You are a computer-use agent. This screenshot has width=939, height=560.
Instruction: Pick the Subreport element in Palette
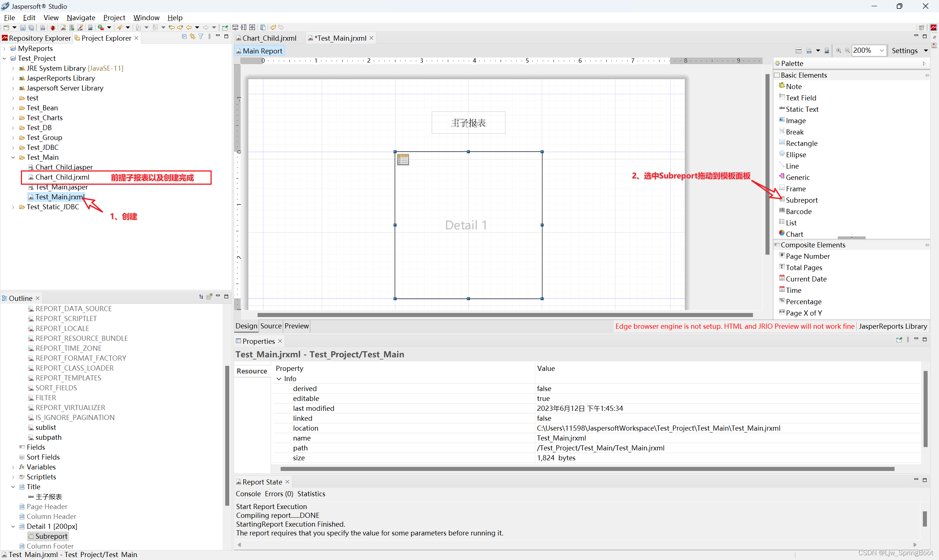click(x=799, y=200)
